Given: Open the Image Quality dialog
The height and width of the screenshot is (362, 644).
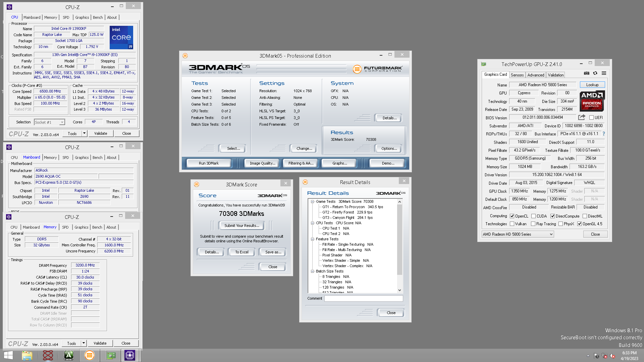Looking at the screenshot, I should 262,163.
